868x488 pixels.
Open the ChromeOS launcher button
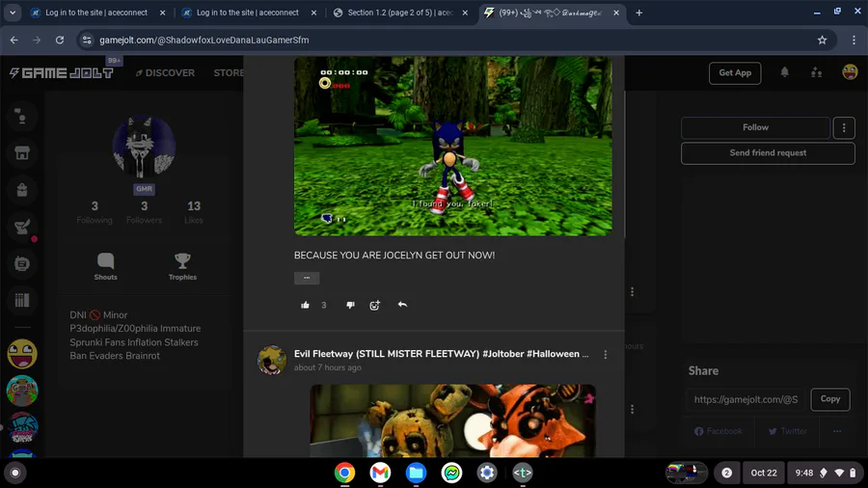pos(14,474)
